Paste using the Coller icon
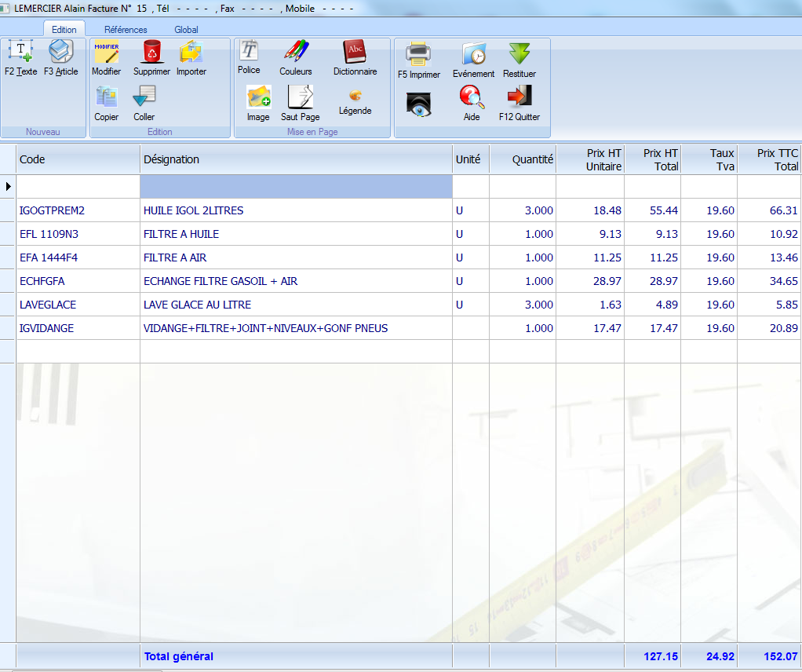Viewport: 802px width, 672px height. pyautogui.click(x=144, y=97)
